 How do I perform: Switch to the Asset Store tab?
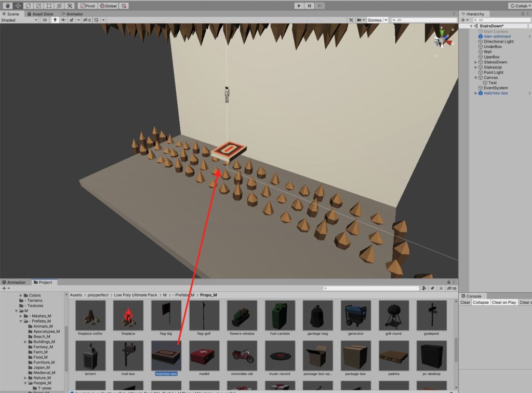[x=40, y=14]
